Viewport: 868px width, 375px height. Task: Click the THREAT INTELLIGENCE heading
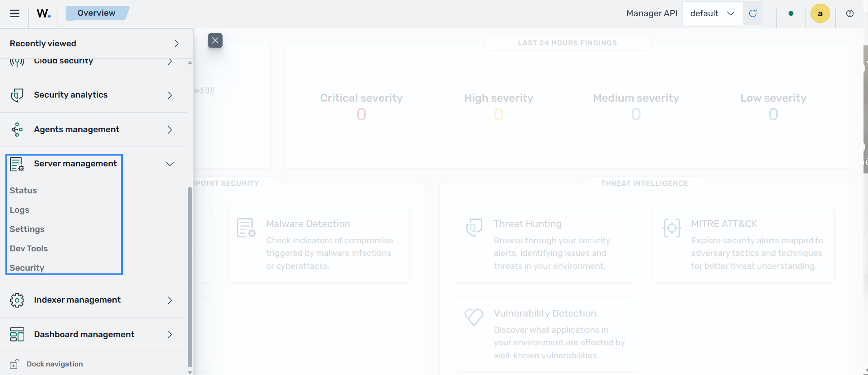click(x=644, y=183)
